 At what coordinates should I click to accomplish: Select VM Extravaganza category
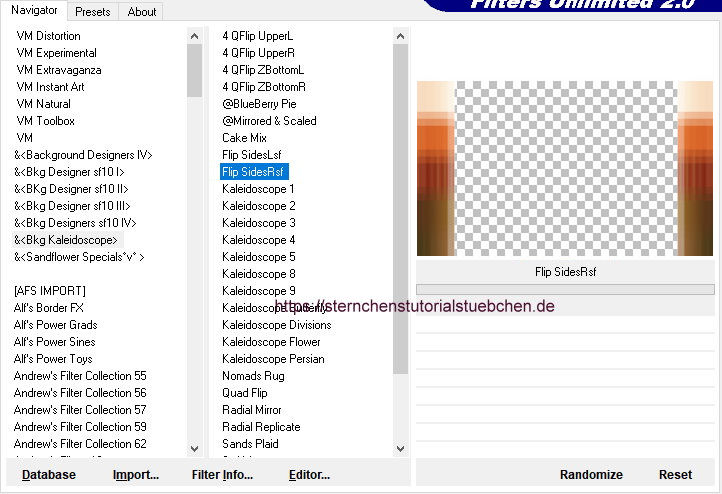(59, 70)
